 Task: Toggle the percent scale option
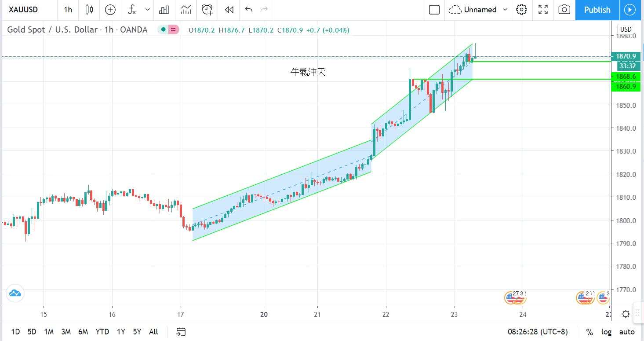click(589, 332)
